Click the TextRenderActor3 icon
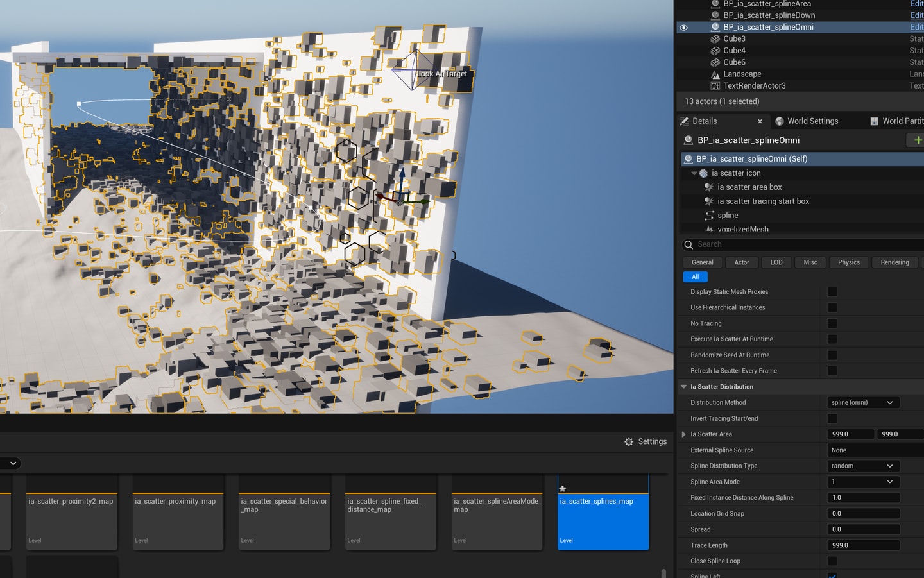This screenshot has height=578, width=924. pos(715,86)
